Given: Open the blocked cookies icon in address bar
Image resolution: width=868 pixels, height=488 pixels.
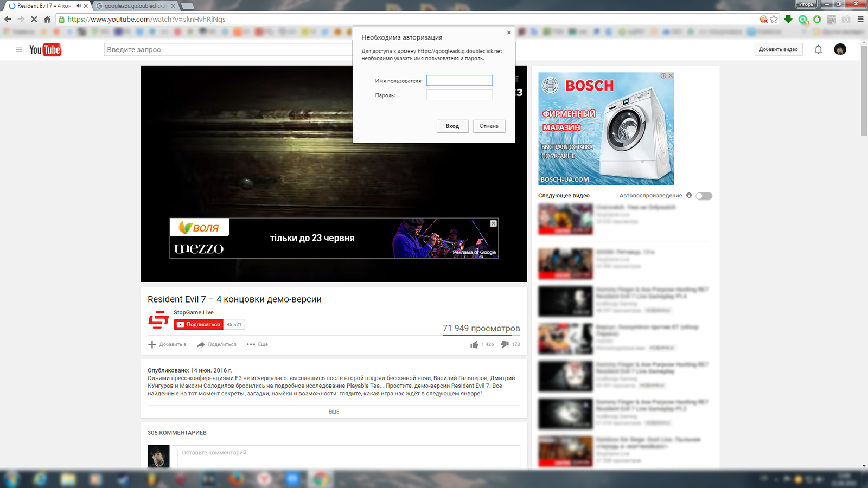Looking at the screenshot, I should click(x=764, y=19).
